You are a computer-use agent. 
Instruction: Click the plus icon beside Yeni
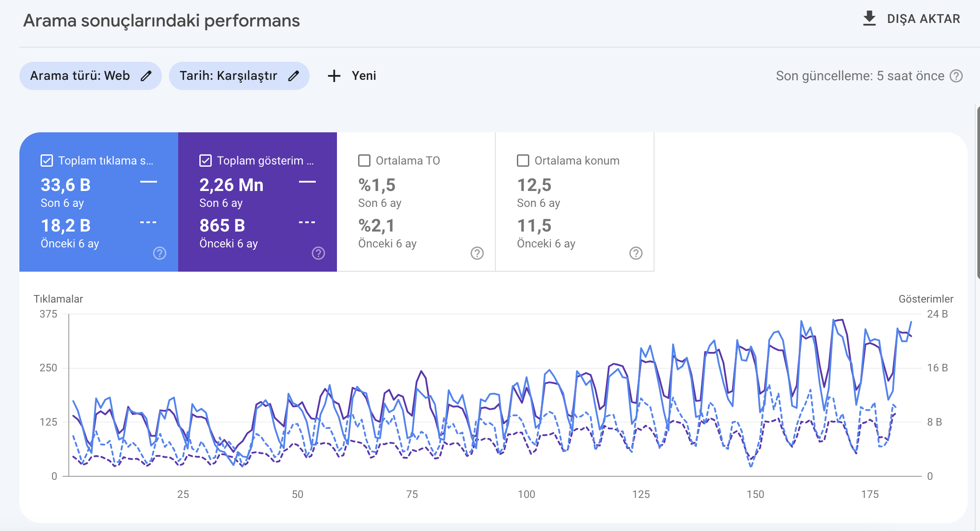pyautogui.click(x=334, y=76)
